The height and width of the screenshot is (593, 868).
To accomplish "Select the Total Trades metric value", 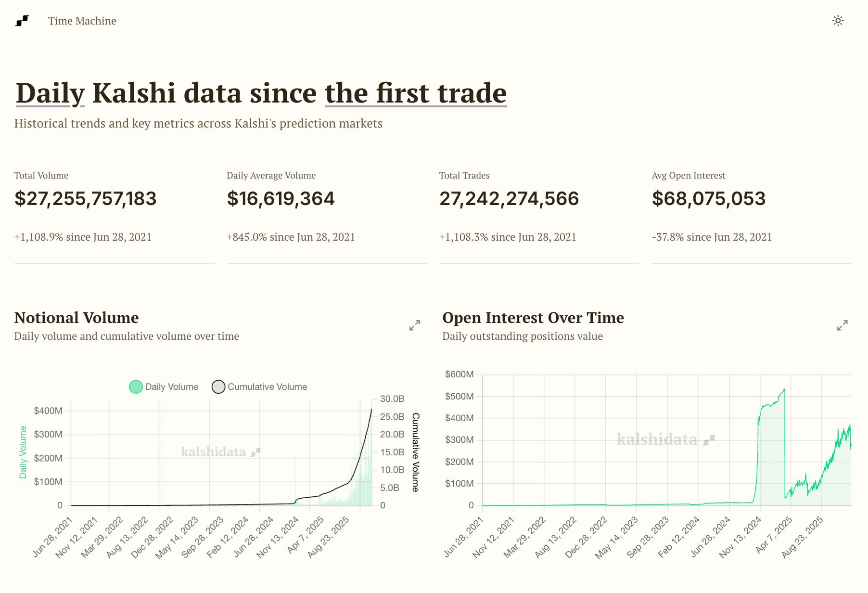I will pyautogui.click(x=509, y=199).
